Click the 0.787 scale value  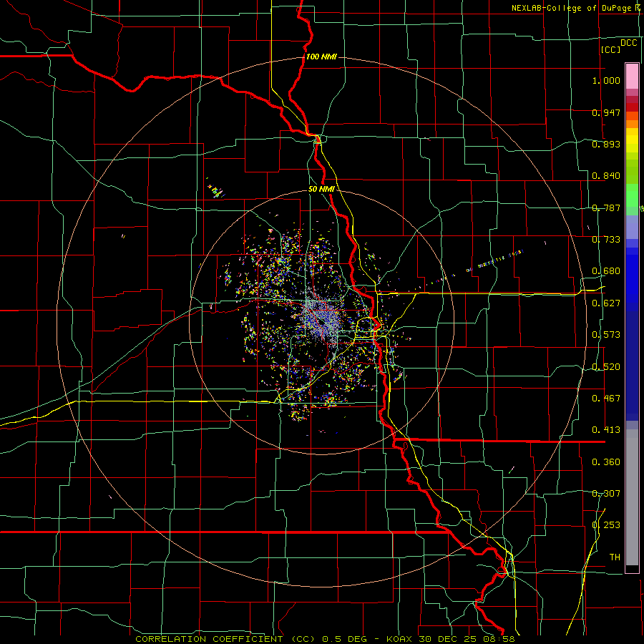click(x=606, y=208)
